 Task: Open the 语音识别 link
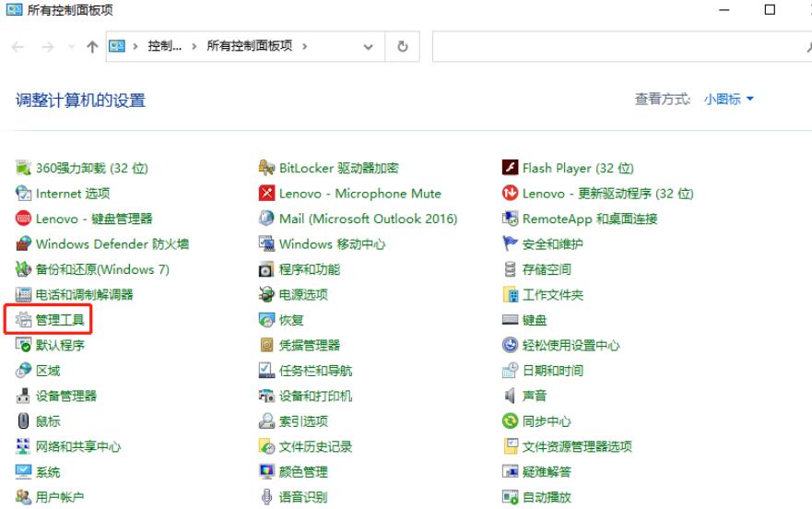303,497
